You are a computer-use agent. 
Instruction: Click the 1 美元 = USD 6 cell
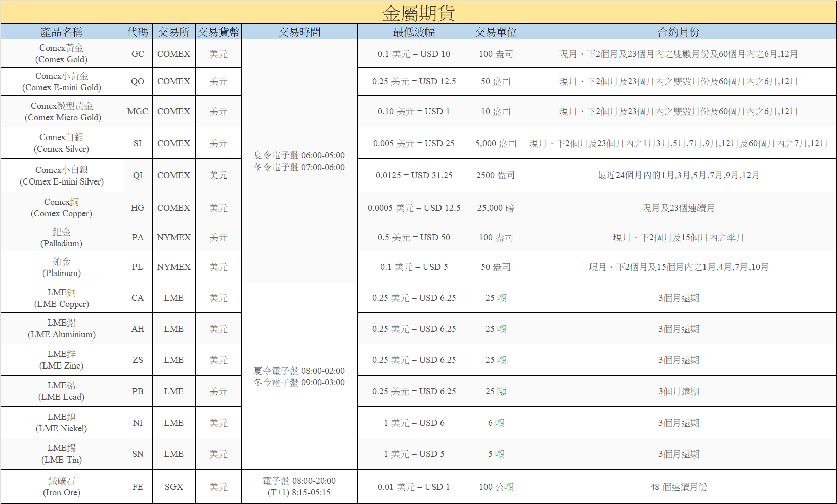coord(414,423)
